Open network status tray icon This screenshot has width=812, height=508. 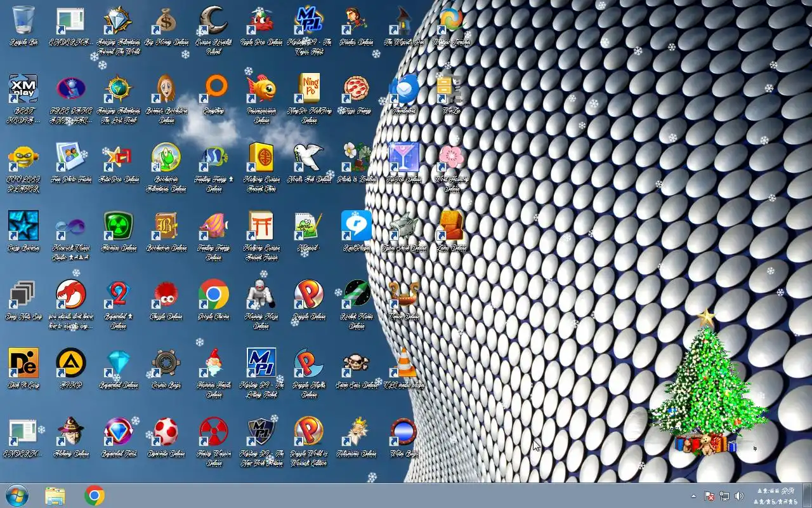(724, 496)
